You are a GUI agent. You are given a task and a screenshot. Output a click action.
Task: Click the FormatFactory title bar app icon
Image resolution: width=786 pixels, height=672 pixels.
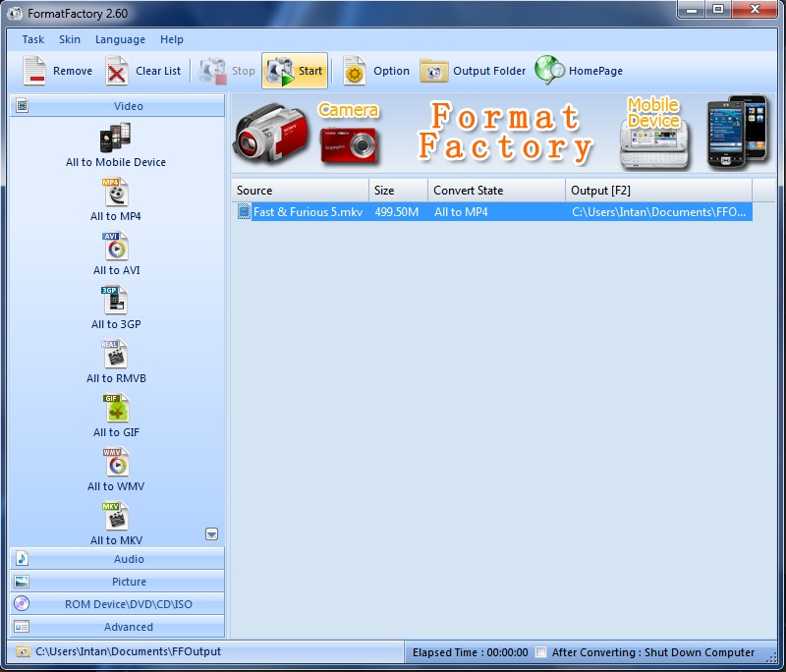15,13
